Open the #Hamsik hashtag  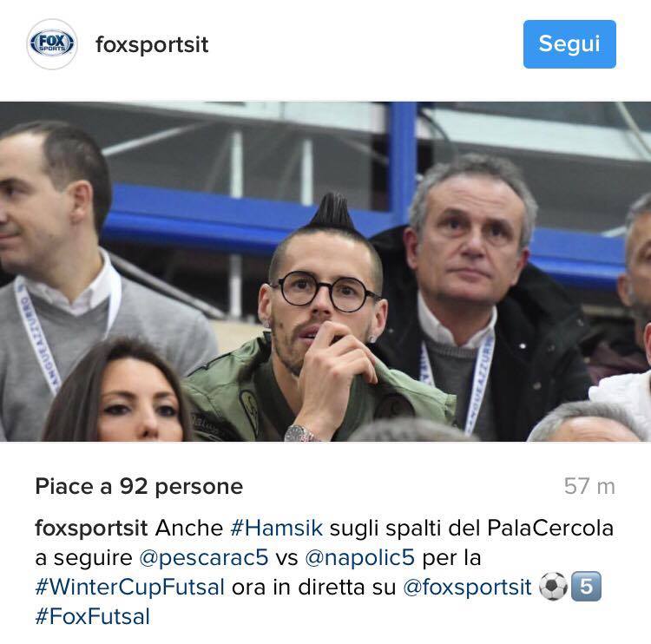(277, 529)
